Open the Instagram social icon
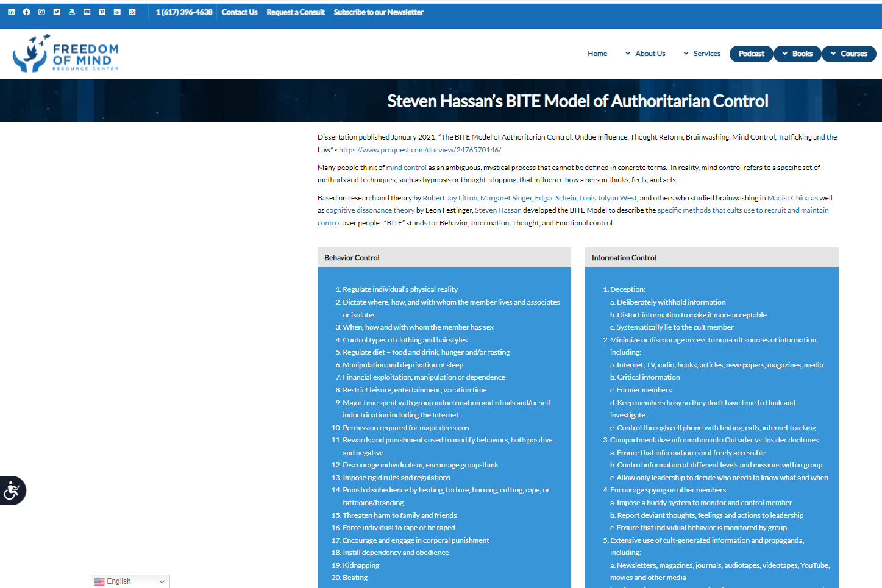The width and height of the screenshot is (882, 588). 41,12
